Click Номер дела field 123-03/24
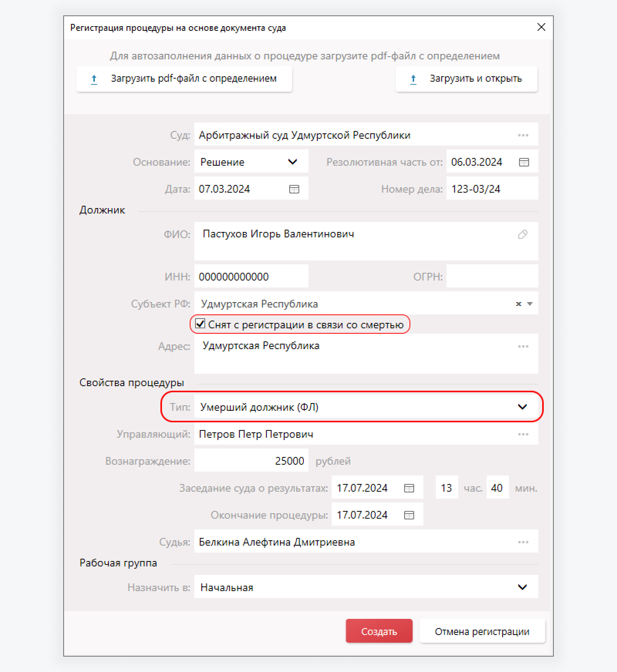Viewport: 617px width, 672px height. pyautogui.click(x=492, y=188)
